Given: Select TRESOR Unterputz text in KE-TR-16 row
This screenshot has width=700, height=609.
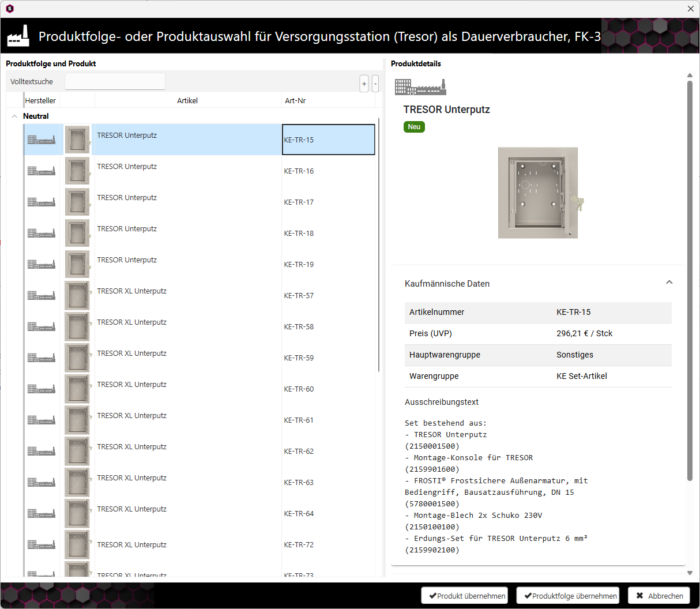Looking at the screenshot, I should point(127,167).
